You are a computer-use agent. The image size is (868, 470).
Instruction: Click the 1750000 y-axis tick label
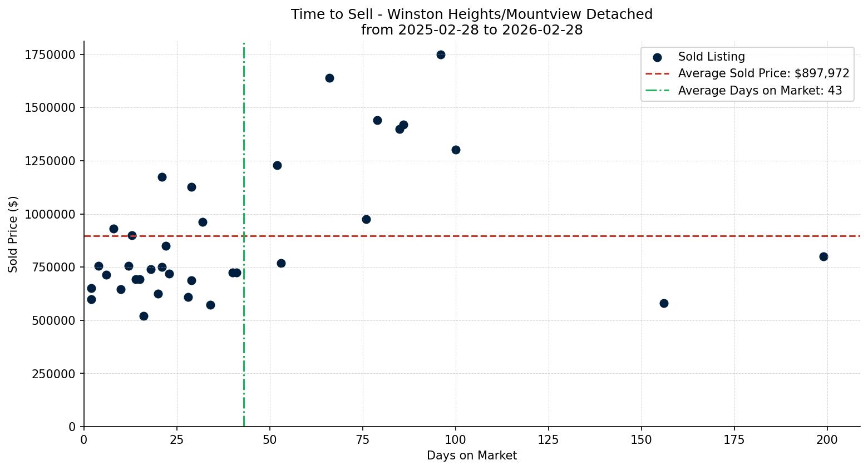51,55
